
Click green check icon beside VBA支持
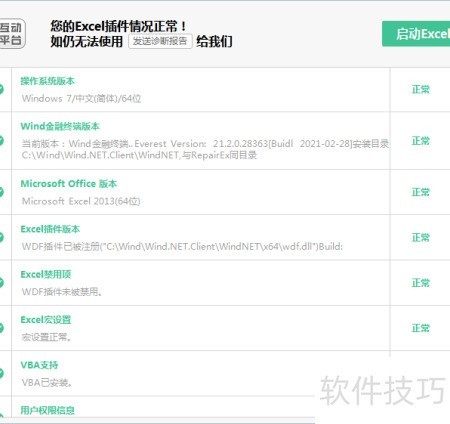click(x=1, y=373)
